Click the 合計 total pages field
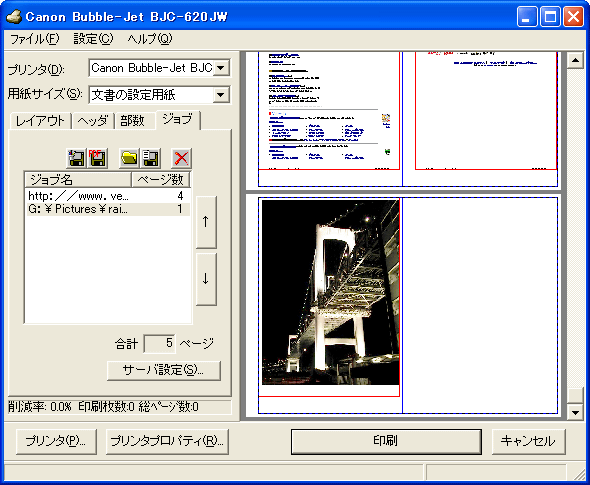The width and height of the screenshot is (590, 485). pyautogui.click(x=160, y=344)
